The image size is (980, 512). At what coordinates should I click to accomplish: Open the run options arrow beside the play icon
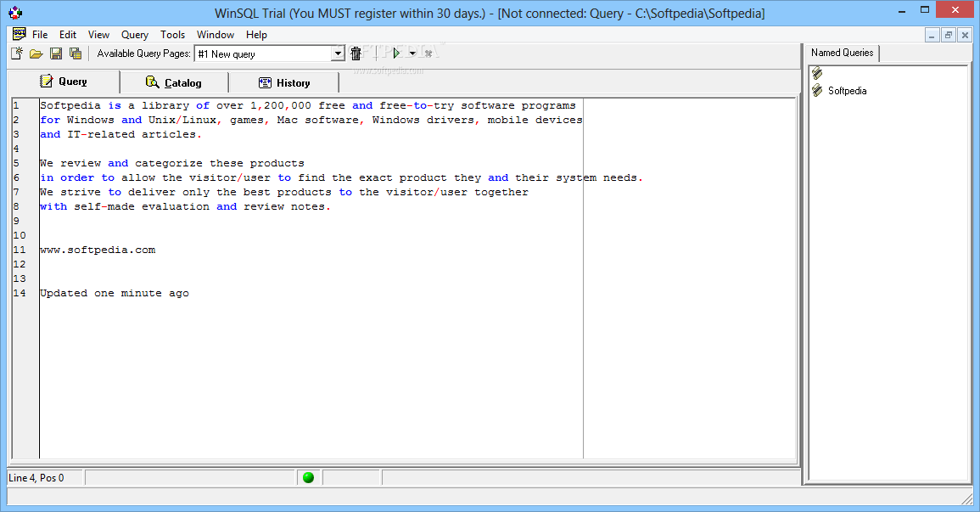(x=412, y=53)
